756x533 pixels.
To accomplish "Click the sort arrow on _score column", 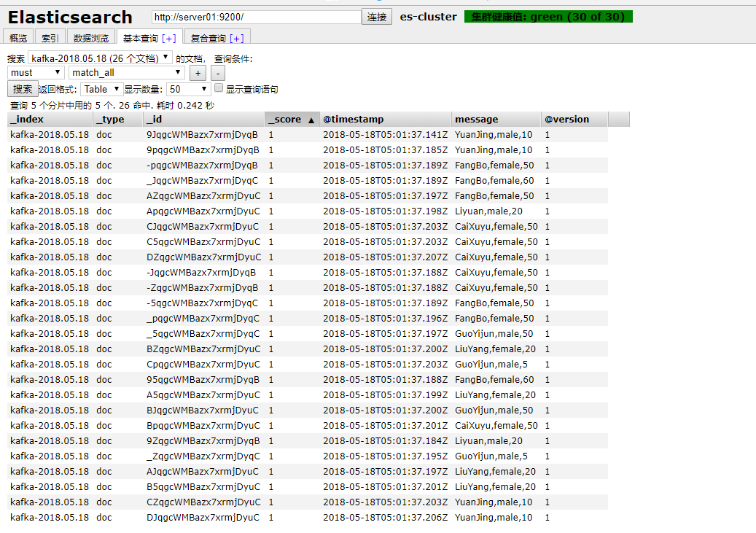I will [x=311, y=120].
